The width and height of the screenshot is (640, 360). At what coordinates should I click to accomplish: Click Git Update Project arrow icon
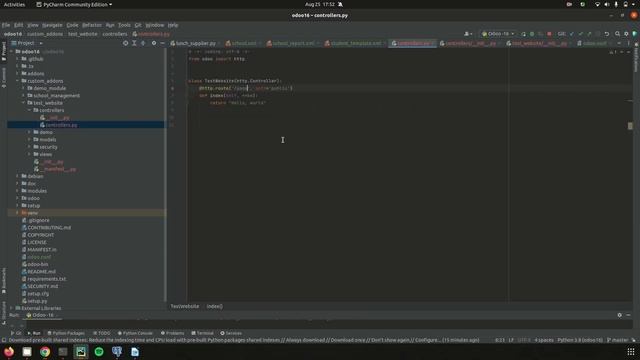tap(571, 34)
